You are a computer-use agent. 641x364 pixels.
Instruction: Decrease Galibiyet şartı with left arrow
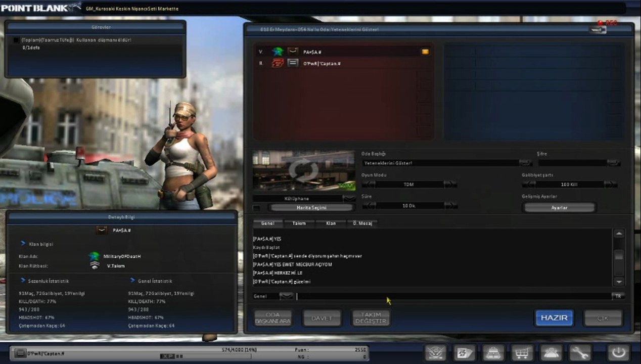point(529,185)
